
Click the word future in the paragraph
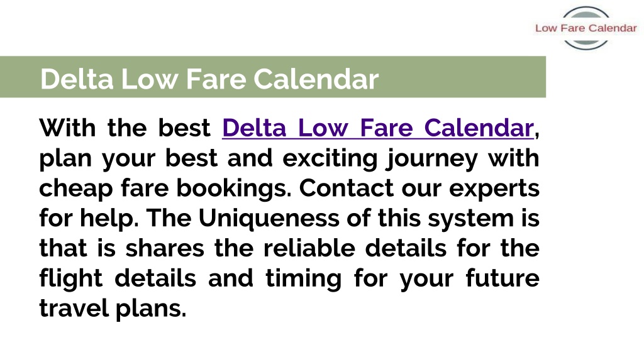pyautogui.click(x=502, y=278)
